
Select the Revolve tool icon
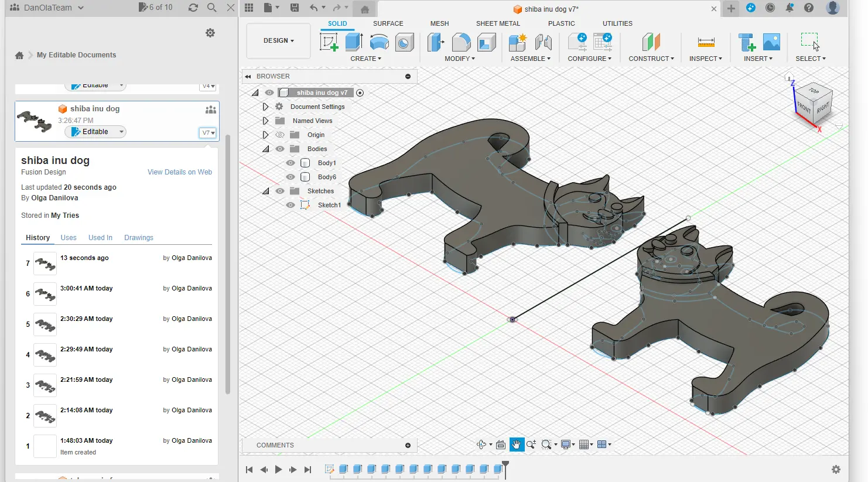tap(380, 42)
